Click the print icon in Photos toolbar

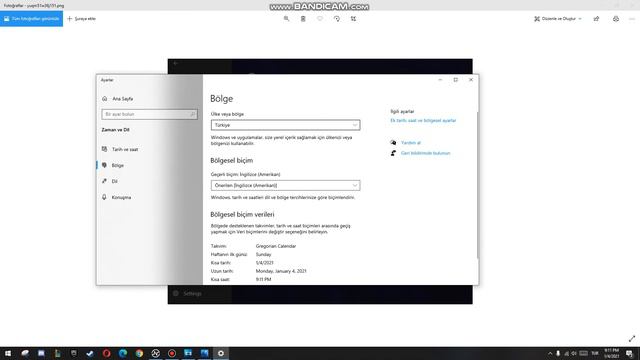point(616,19)
